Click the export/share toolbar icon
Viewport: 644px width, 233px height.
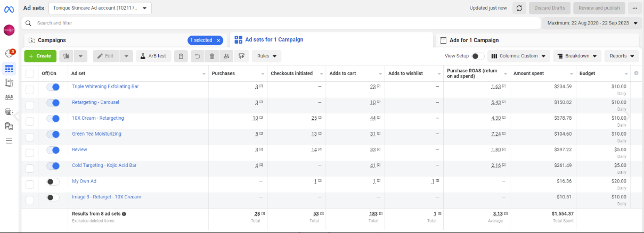click(x=242, y=56)
